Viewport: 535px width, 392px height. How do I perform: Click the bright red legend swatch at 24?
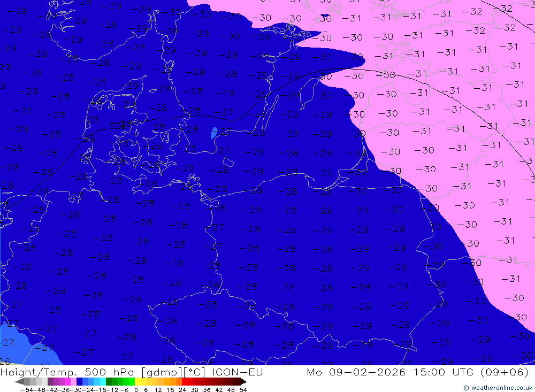(x=185, y=381)
